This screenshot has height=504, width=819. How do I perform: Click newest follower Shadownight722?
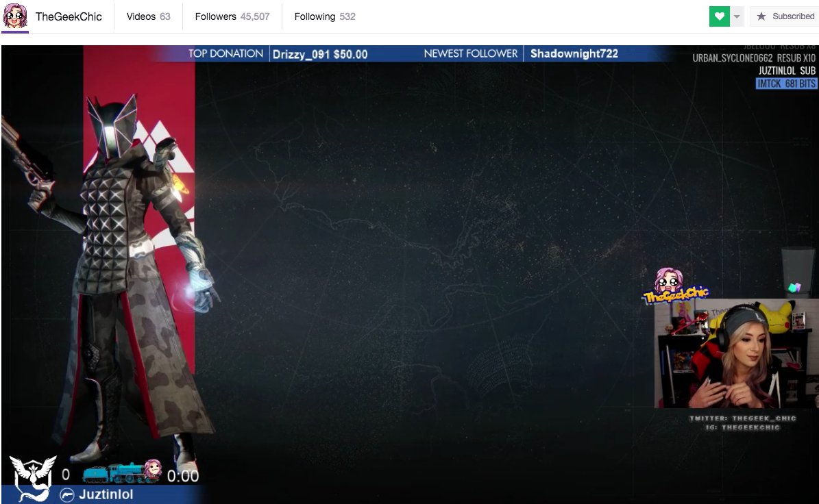574,53
